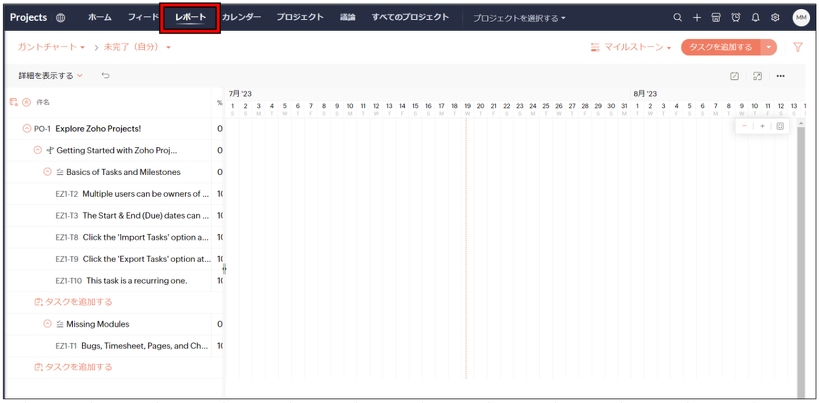The height and width of the screenshot is (403, 820).
Task: Collapse the Basics of Tasks and Milestones list
Action: 47,172
